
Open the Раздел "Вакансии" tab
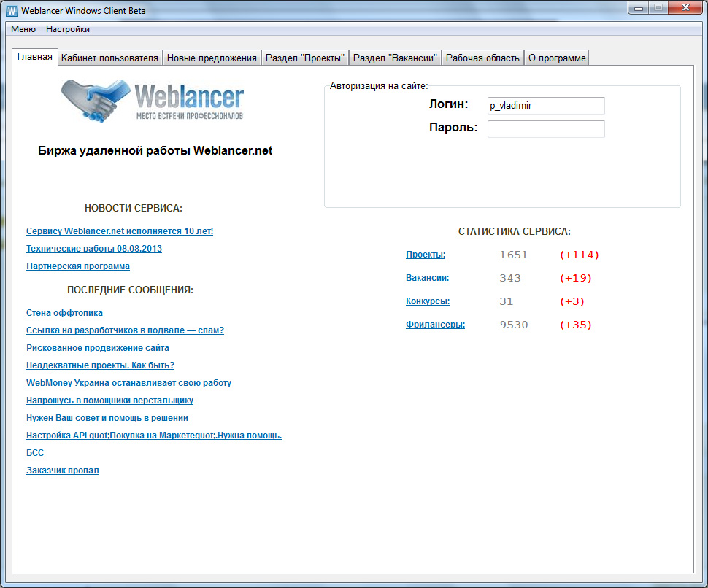pos(395,58)
